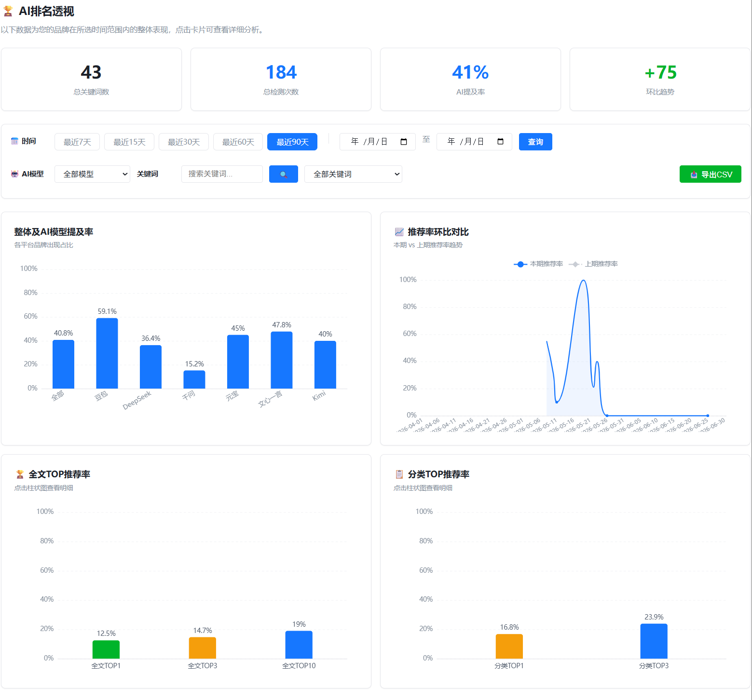Expand the 全部模型 dropdown
The height and width of the screenshot is (700, 752).
(x=92, y=174)
